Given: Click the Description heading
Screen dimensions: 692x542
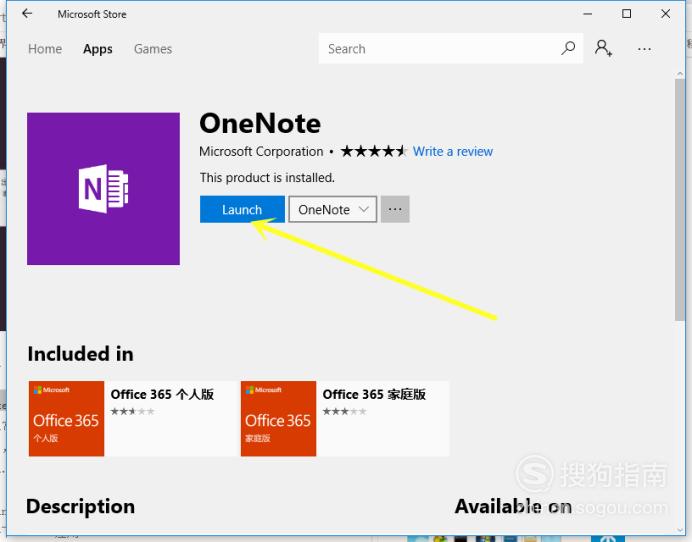Looking at the screenshot, I should click(x=80, y=506).
